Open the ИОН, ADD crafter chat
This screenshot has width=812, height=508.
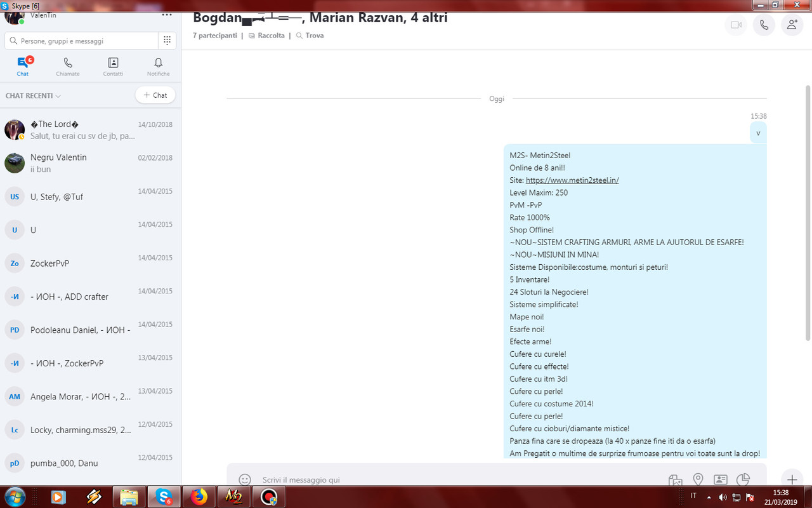90,297
